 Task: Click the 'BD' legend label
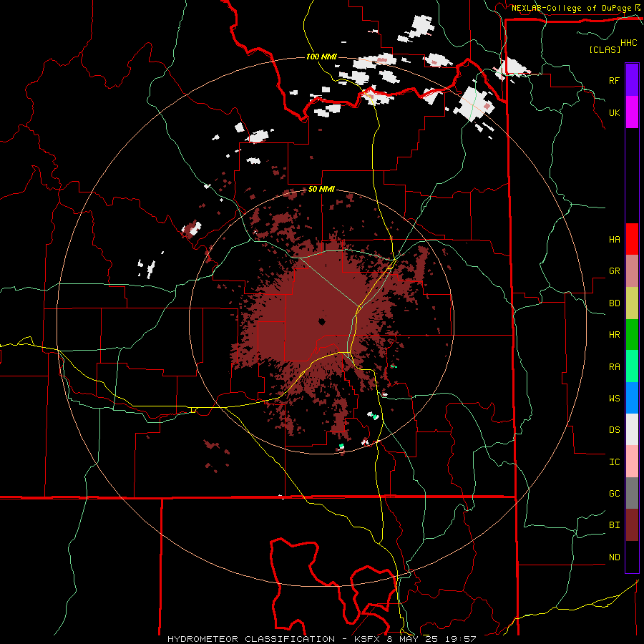tap(614, 303)
